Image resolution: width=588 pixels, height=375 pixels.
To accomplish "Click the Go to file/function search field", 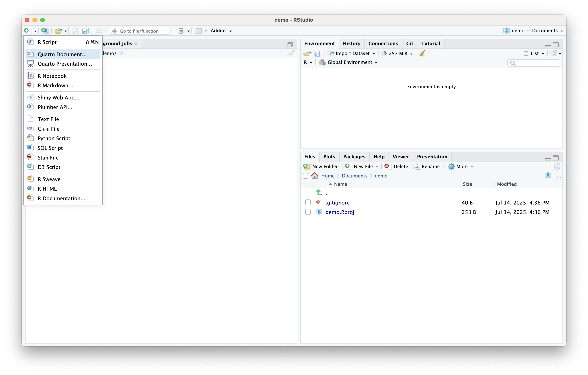I will [139, 31].
